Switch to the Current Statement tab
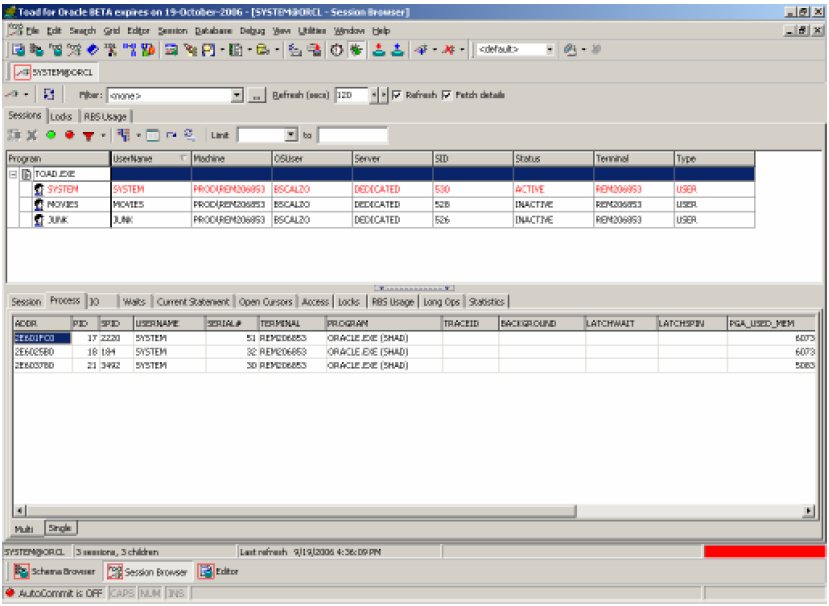829x606 pixels. coord(193,302)
